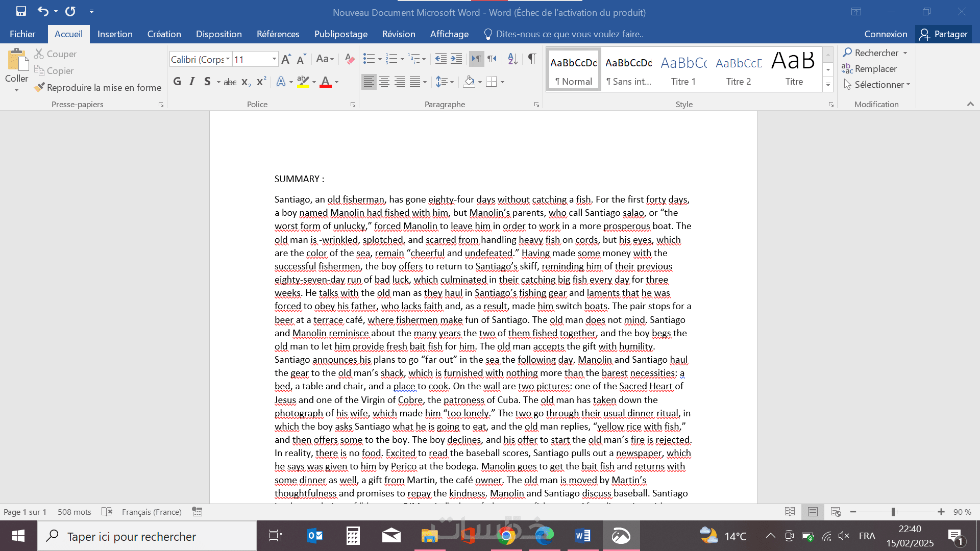This screenshot has width=980, height=551.
Task: Collapse the ribbon with the chevron
Action: tap(970, 104)
